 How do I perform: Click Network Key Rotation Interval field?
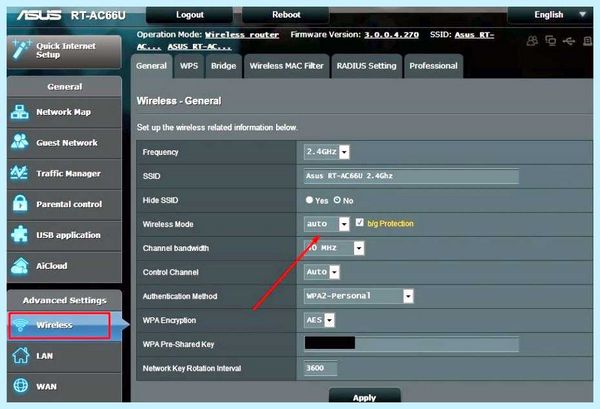321,368
